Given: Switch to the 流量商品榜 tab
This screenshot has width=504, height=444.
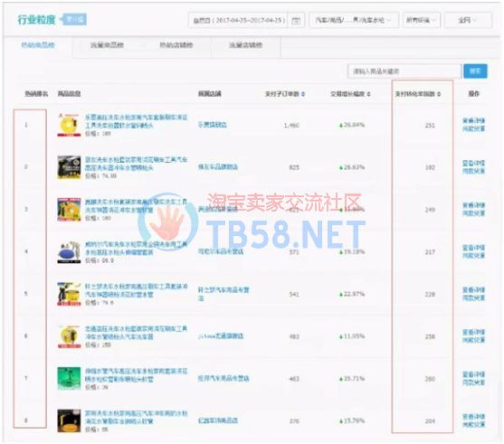Looking at the screenshot, I should click(107, 45).
